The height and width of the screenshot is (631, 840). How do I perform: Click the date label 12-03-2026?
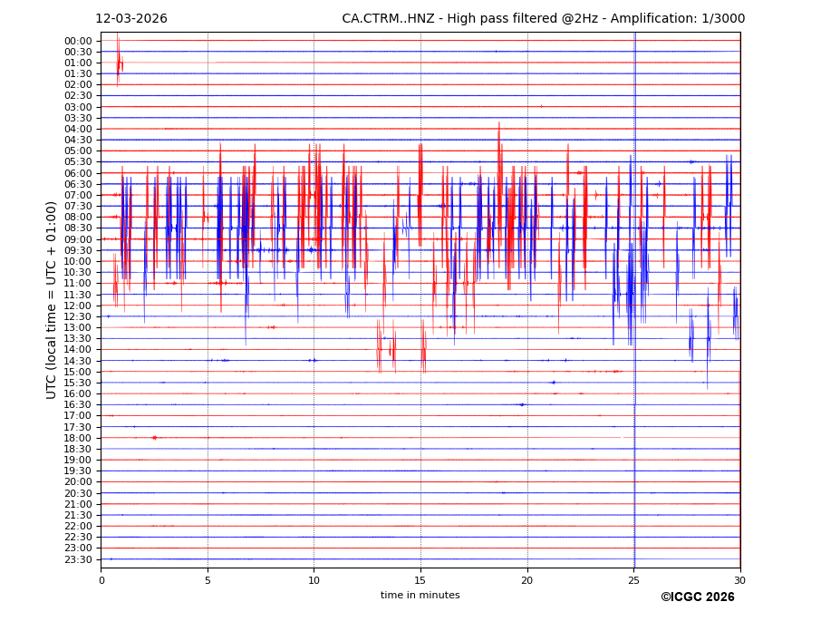pos(131,19)
